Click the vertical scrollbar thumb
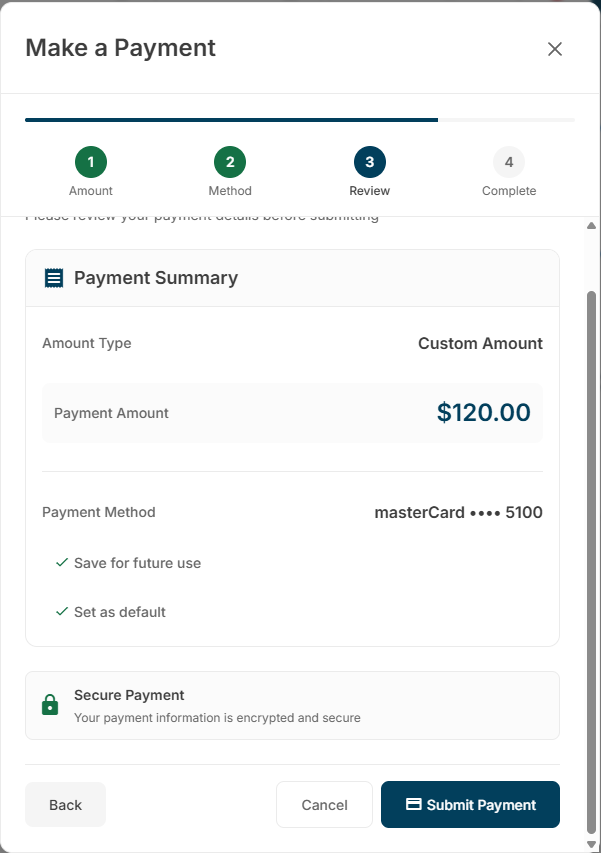This screenshot has height=853, width=601. (x=592, y=563)
